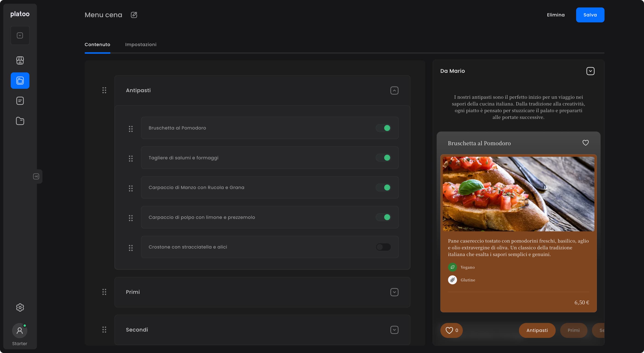Select the Contenuto tab
This screenshot has width=644, height=353.
[97, 44]
